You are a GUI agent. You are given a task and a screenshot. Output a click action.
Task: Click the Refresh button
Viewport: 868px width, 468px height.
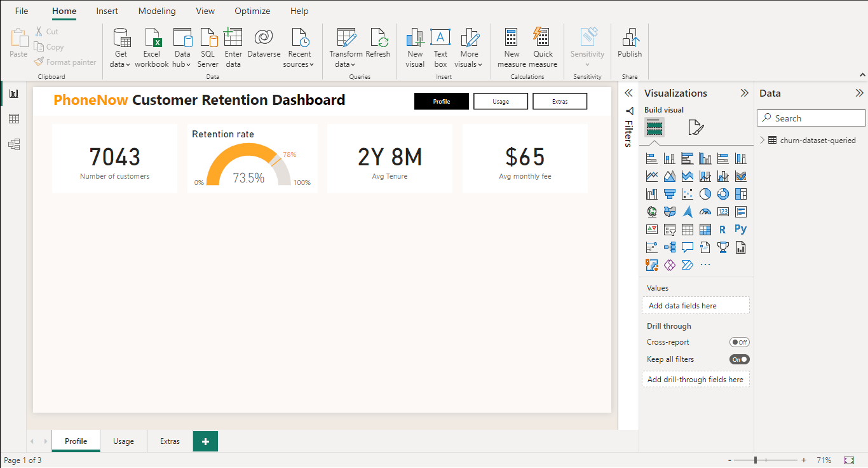pos(378,44)
